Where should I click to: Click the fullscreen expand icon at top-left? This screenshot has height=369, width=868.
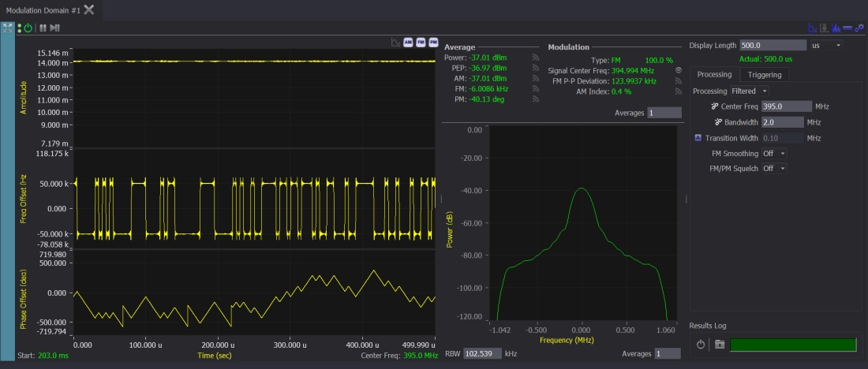pos(6,28)
